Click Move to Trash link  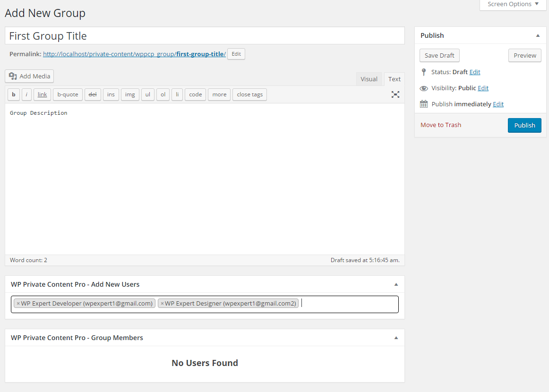tap(441, 125)
